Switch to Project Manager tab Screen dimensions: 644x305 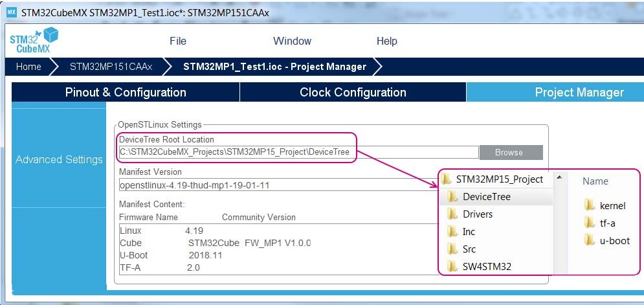(555, 92)
